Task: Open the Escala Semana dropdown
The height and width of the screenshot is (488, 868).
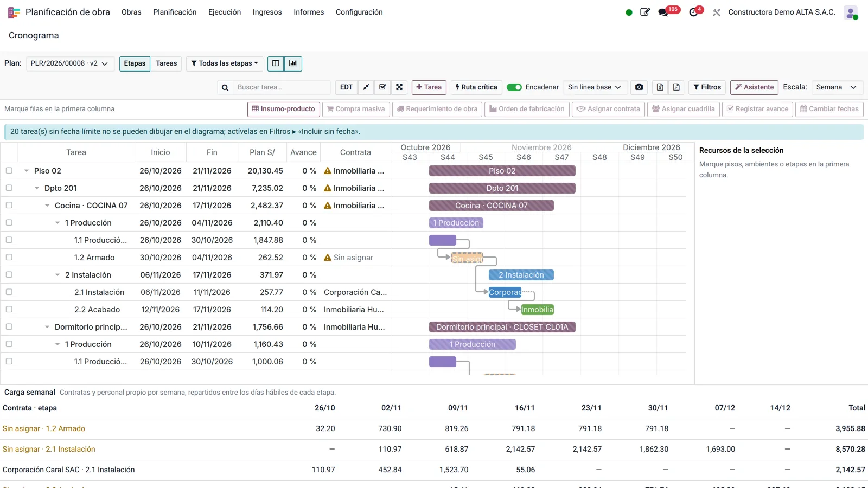Action: [837, 87]
